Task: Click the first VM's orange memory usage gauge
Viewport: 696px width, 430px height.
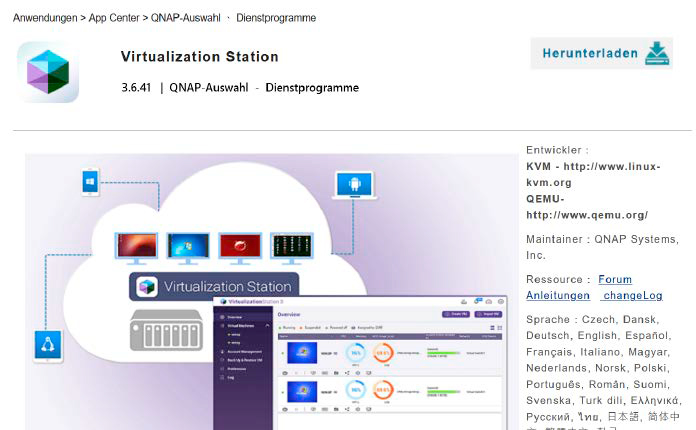Action: click(382, 353)
